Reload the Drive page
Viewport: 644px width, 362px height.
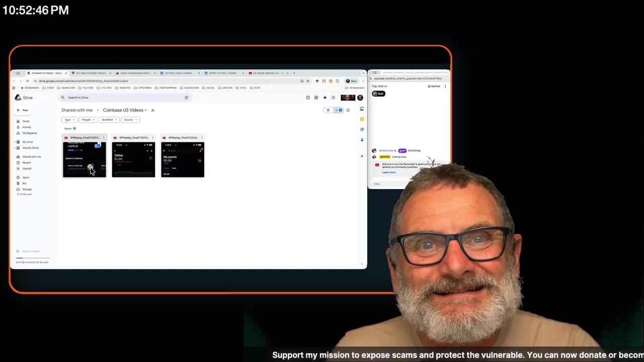click(x=27, y=81)
